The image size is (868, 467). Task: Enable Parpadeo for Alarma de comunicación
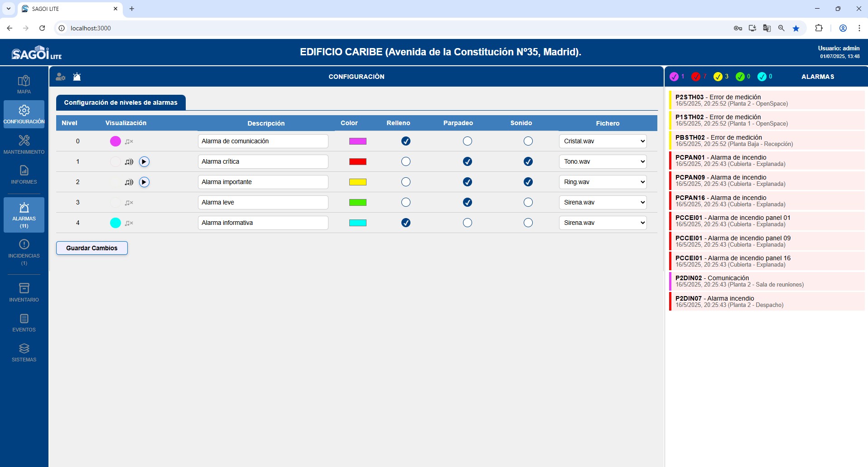tap(468, 141)
